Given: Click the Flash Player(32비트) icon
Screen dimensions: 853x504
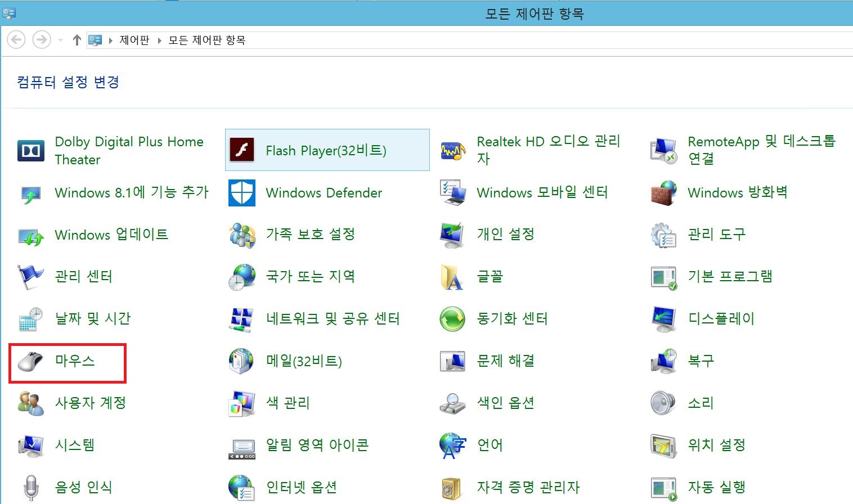Looking at the screenshot, I should click(242, 150).
